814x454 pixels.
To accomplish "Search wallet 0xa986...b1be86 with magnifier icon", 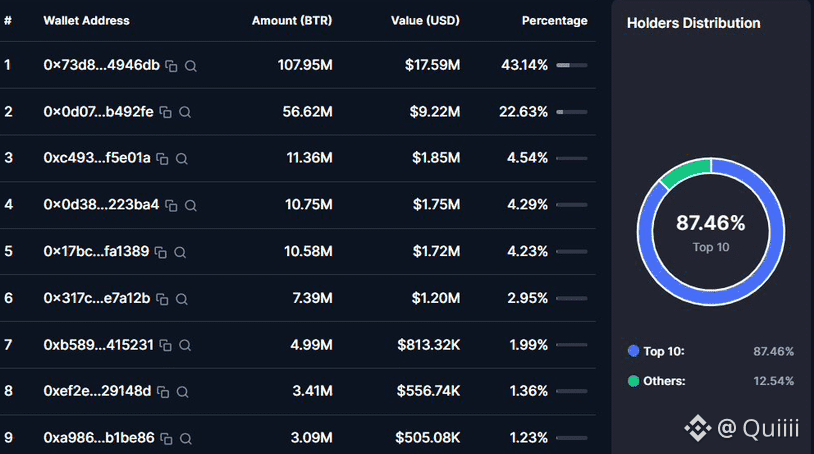I will [185, 438].
